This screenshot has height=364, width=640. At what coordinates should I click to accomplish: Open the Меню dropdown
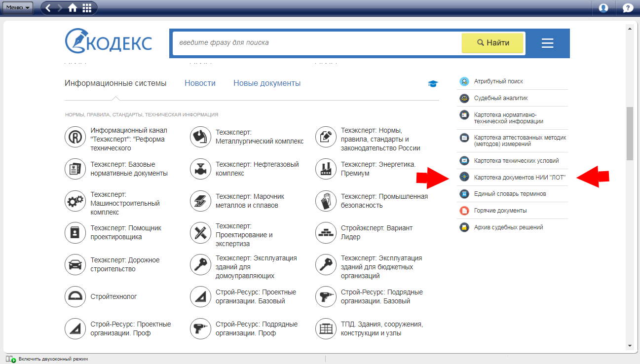pos(18,8)
